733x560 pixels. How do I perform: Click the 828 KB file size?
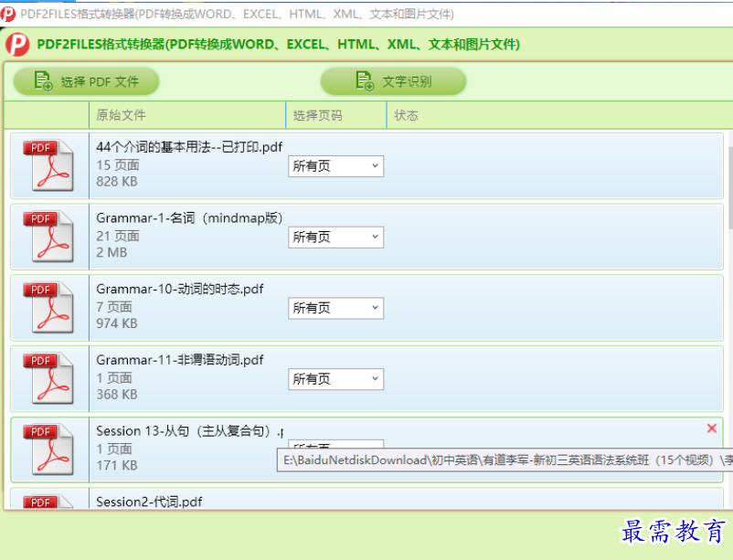point(117,182)
